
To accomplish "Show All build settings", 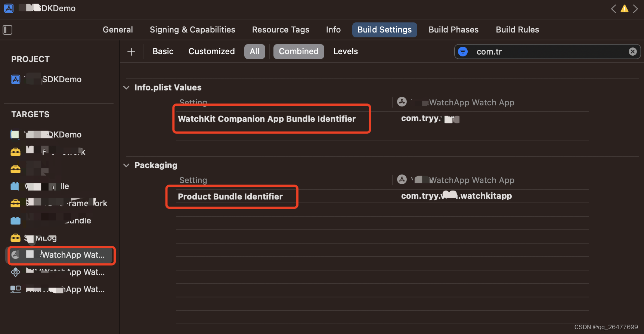I will tap(254, 51).
